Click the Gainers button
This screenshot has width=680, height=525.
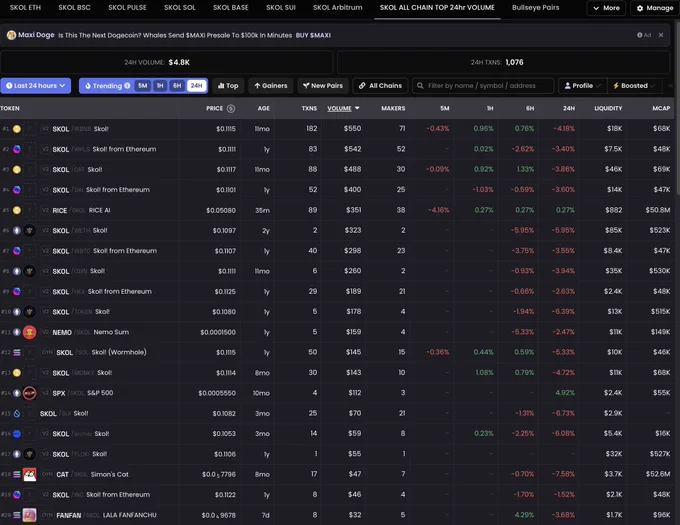point(271,86)
